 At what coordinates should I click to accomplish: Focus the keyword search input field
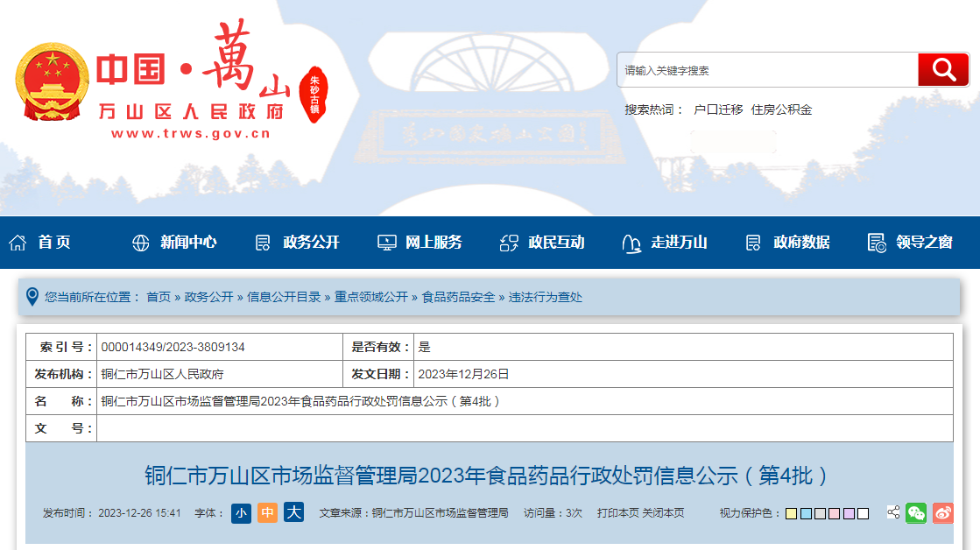[x=766, y=70]
